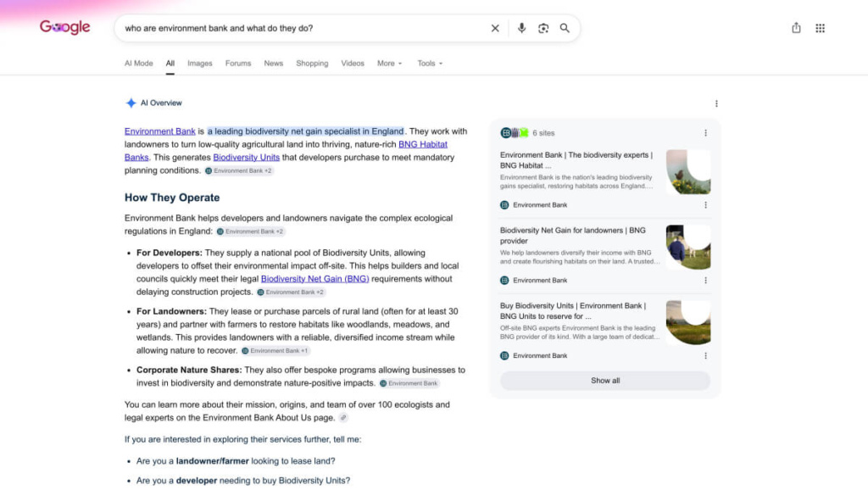Click Environment Bank site name under second result
This screenshot has height=496, width=868.
[x=540, y=280]
